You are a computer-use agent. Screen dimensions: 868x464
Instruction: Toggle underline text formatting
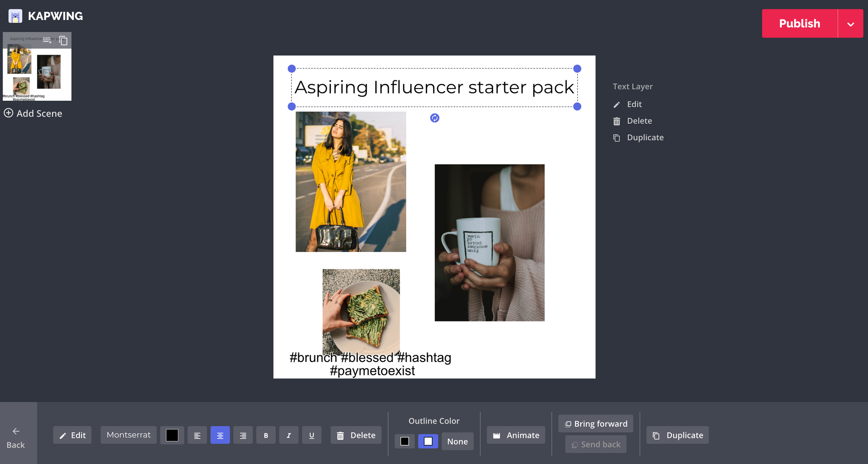312,435
